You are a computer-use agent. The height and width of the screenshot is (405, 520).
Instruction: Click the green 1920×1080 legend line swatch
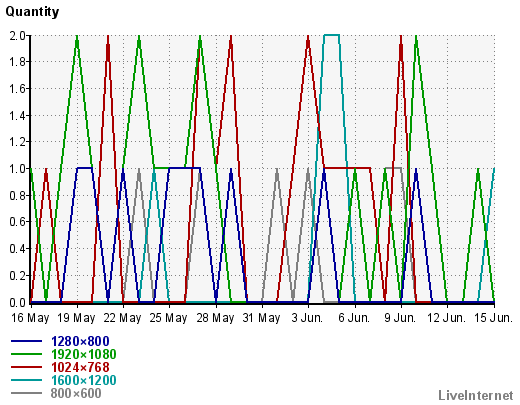coord(26,354)
